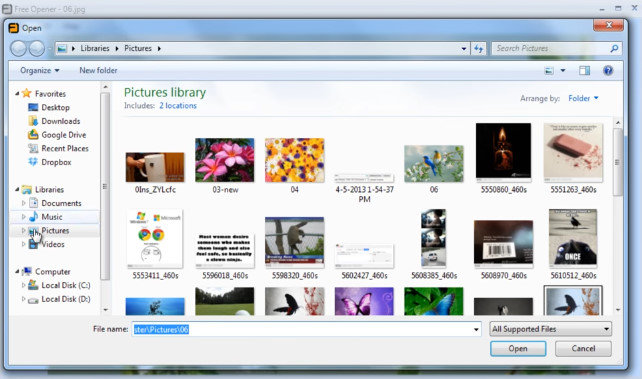This screenshot has height=379, width=642.
Task: Open Dropbox in Favorites
Action: point(56,162)
